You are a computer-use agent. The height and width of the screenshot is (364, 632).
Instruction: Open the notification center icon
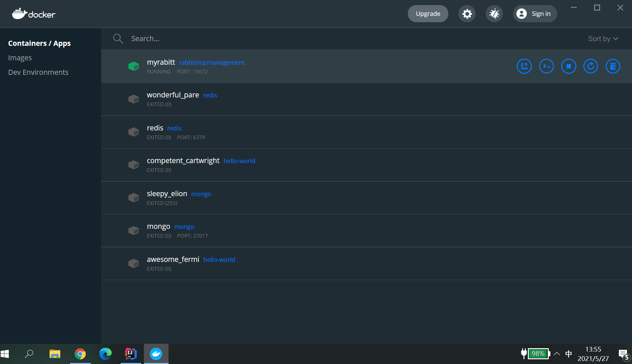click(x=624, y=354)
